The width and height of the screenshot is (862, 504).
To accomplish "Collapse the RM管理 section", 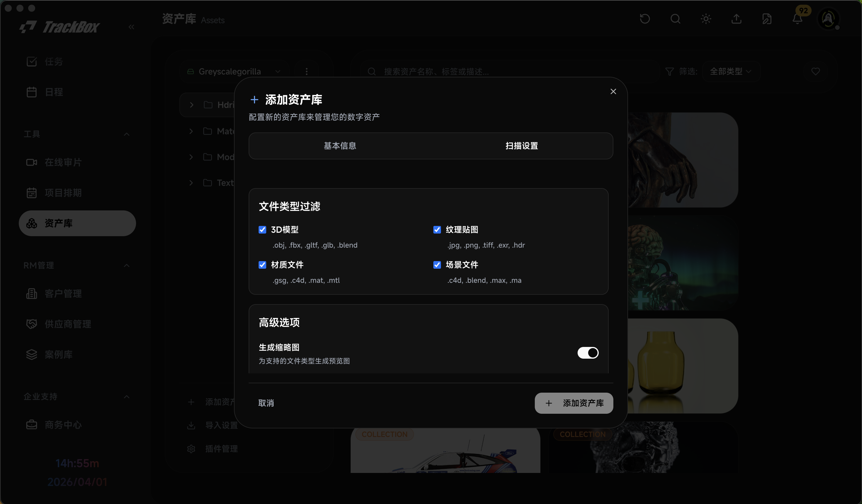I will click(127, 265).
